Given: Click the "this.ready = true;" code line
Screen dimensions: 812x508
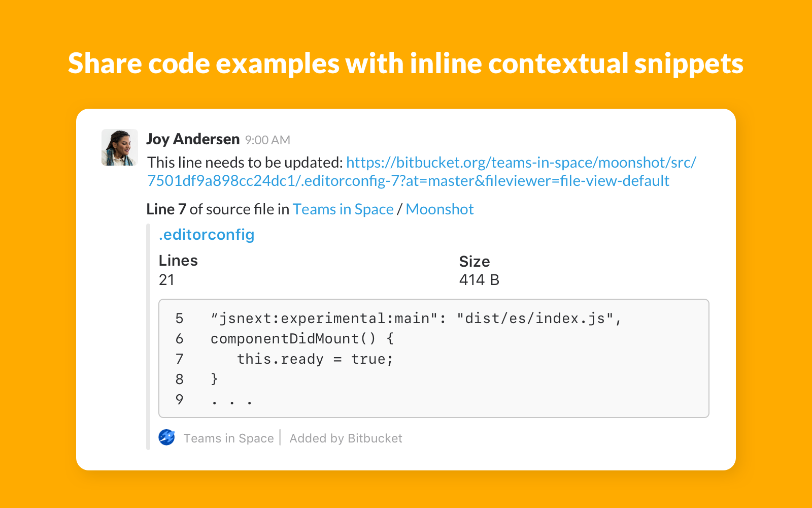Looking at the screenshot, I should coord(315,359).
